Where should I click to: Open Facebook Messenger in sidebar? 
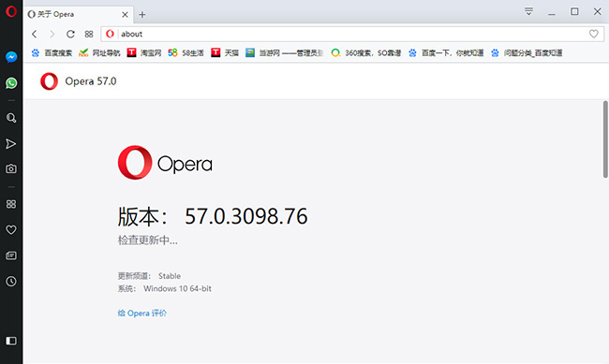point(11,57)
